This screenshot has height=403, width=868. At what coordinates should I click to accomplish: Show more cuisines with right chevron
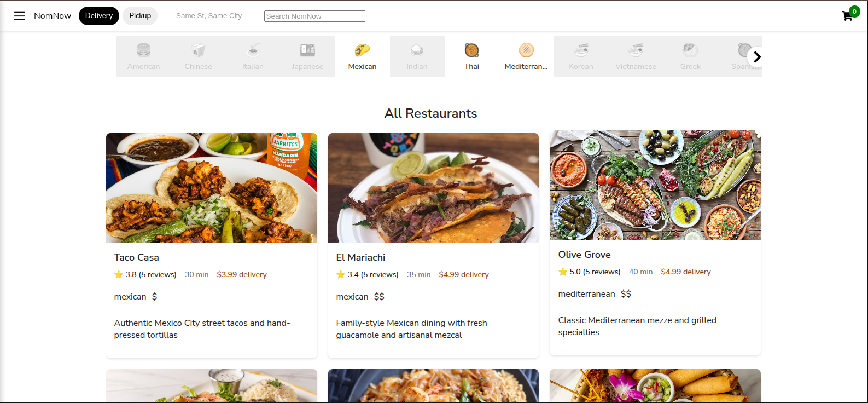(x=756, y=57)
